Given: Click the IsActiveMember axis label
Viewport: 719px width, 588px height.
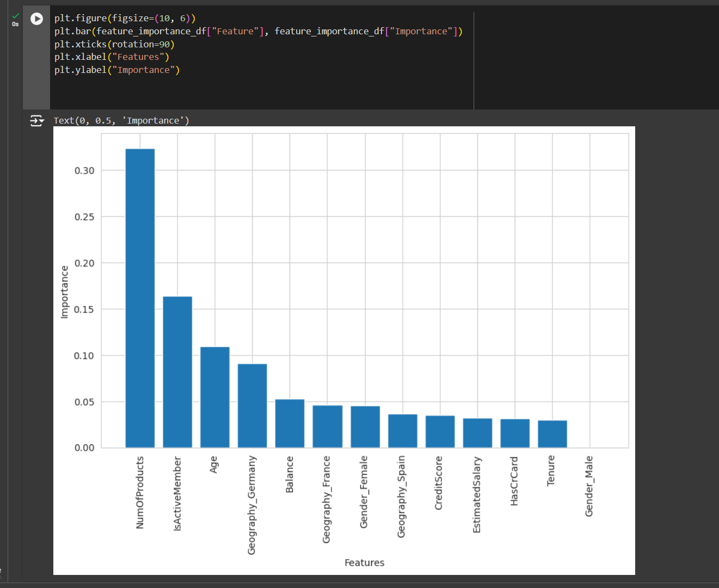Looking at the screenshot, I should pos(177,492).
